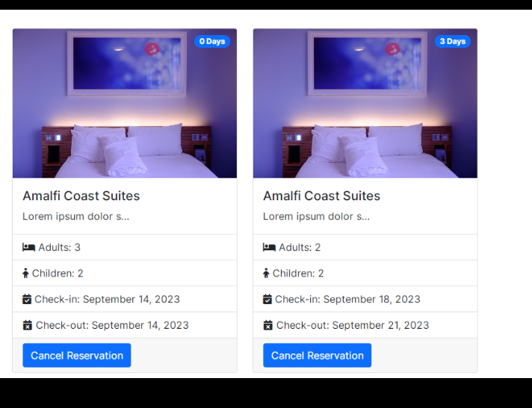
Task: Click the Lorem ipsum description in the 3 Days card
Action: 317,217
